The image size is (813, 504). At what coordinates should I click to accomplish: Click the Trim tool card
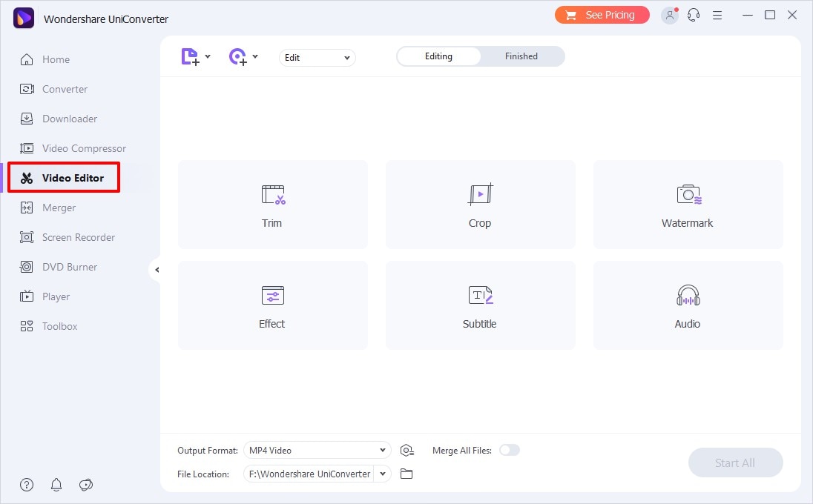click(x=273, y=205)
